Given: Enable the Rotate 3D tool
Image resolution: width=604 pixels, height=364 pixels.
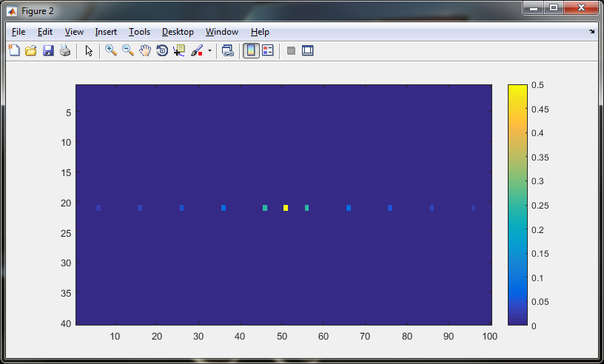Looking at the screenshot, I should [162, 50].
